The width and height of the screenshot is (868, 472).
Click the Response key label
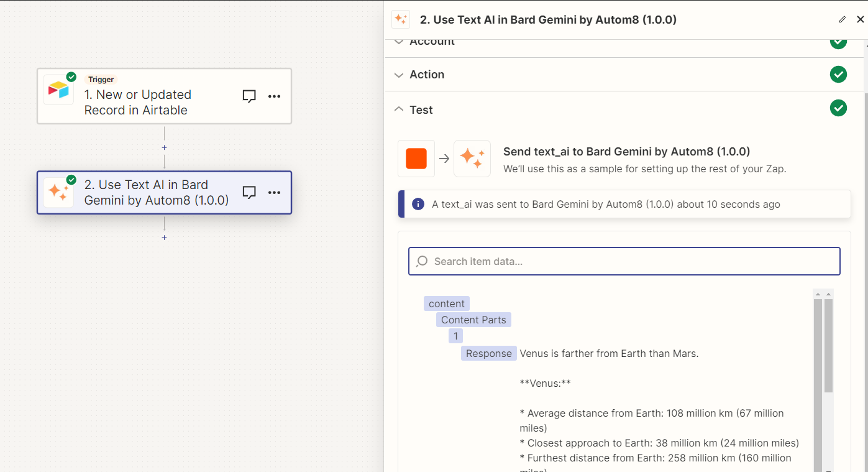[x=488, y=353]
